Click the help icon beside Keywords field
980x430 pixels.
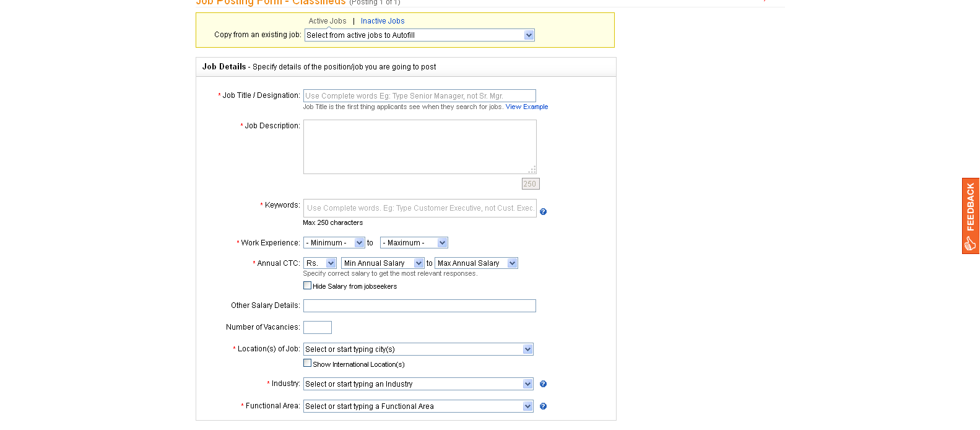[543, 212]
